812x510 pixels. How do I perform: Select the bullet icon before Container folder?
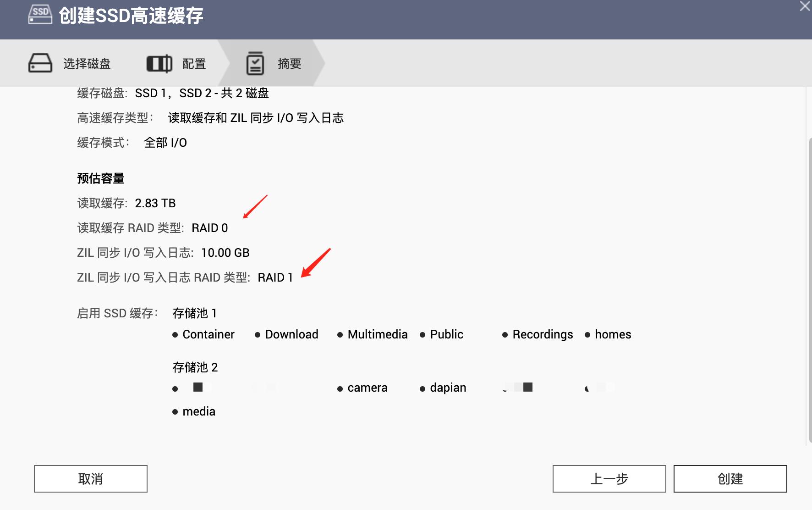click(x=175, y=335)
